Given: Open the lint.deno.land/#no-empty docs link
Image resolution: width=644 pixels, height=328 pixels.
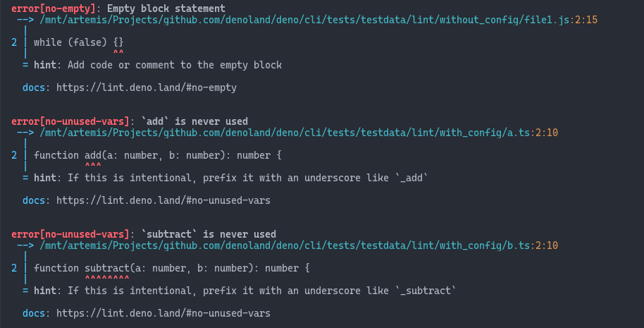Looking at the screenshot, I should (146, 87).
